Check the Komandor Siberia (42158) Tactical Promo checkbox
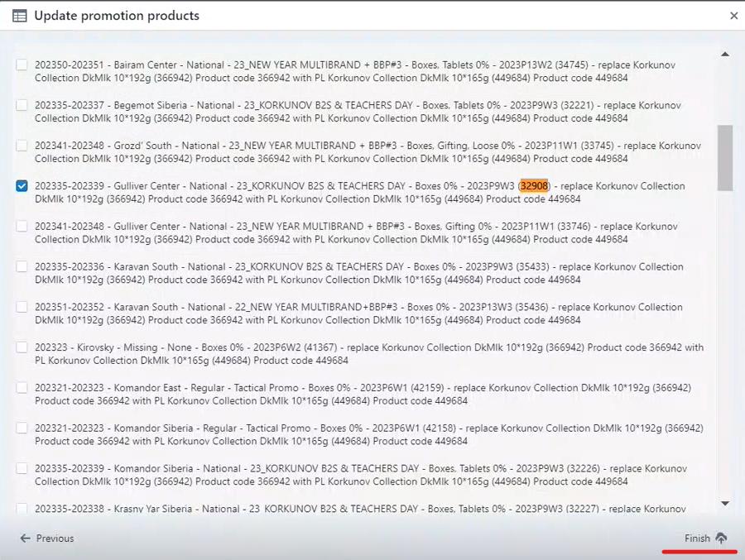Viewport: 745px width, 560px height. click(x=22, y=428)
